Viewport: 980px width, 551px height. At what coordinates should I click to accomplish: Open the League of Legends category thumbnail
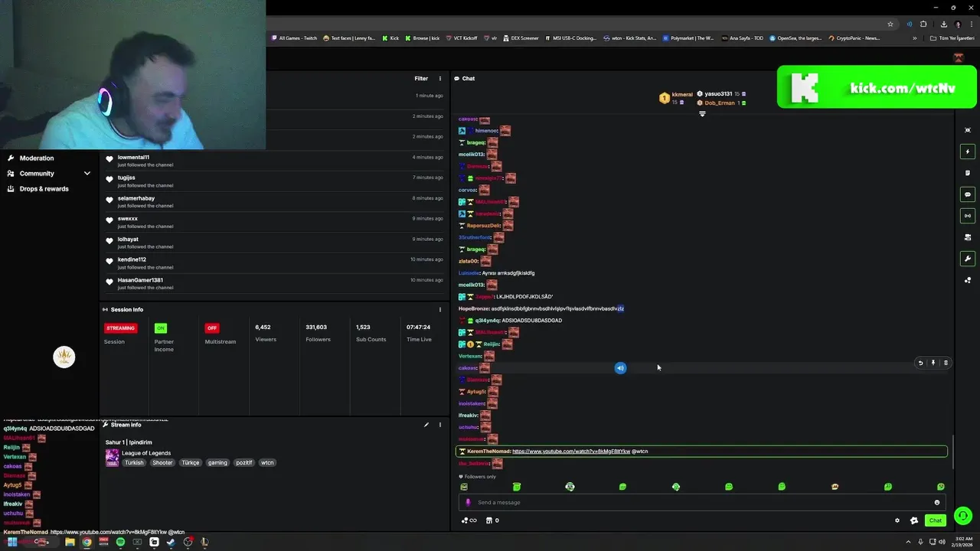[112, 458]
